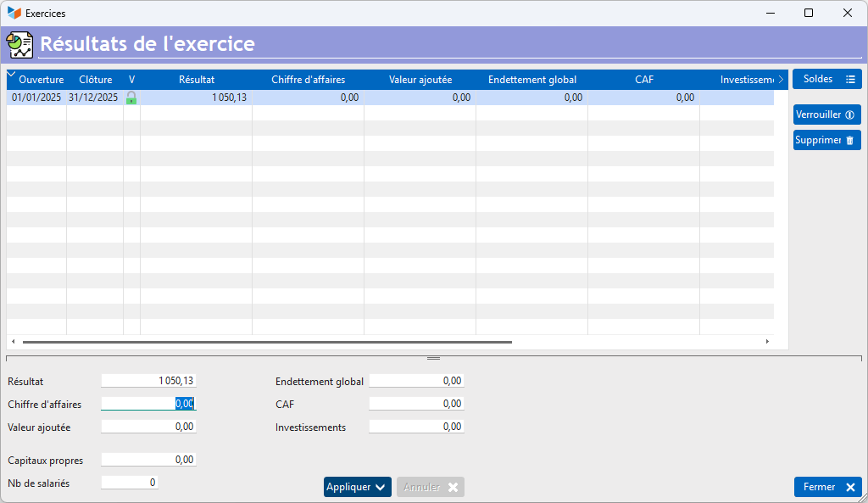This screenshot has width=868, height=503.
Task: Click the Capitaux propres input field
Action: [148, 460]
